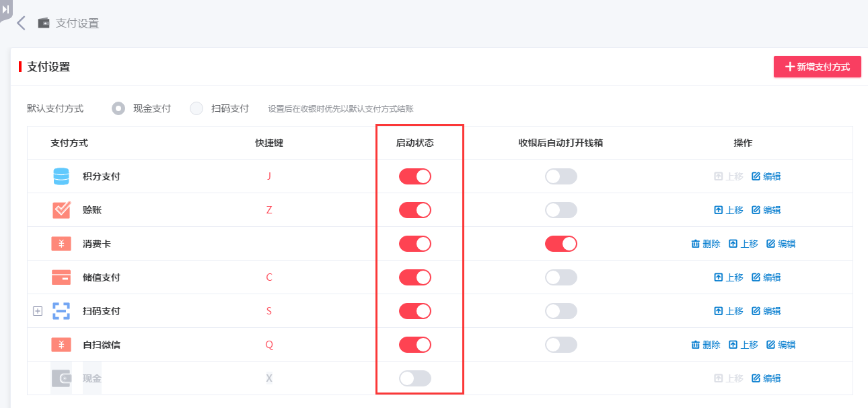
Task: Click the 积分支付 payment method icon
Action: coord(61,176)
